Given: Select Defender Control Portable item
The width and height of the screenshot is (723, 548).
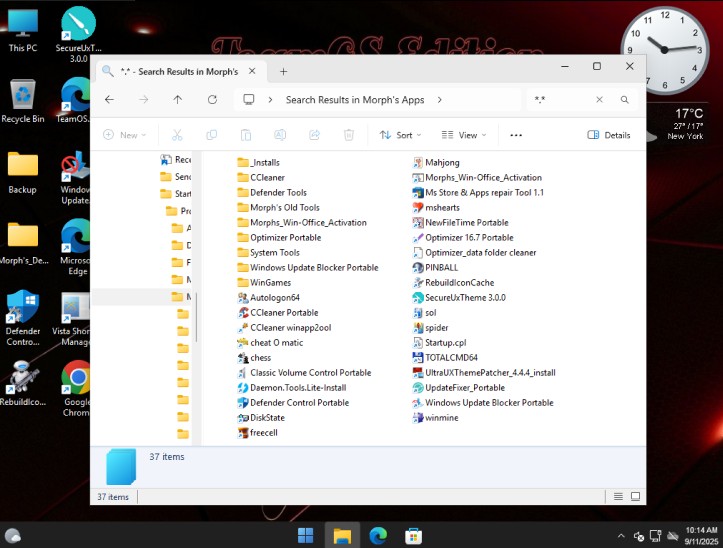Looking at the screenshot, I should [293, 403].
